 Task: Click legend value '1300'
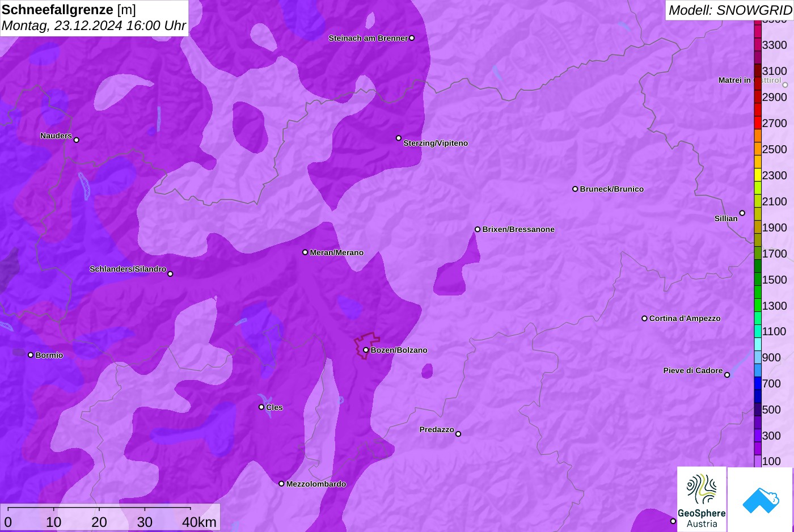(774, 306)
